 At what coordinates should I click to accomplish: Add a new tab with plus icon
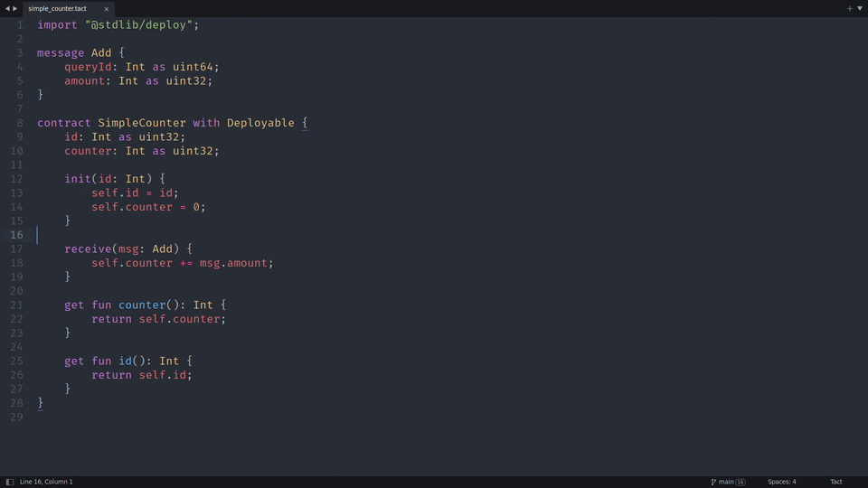click(850, 8)
